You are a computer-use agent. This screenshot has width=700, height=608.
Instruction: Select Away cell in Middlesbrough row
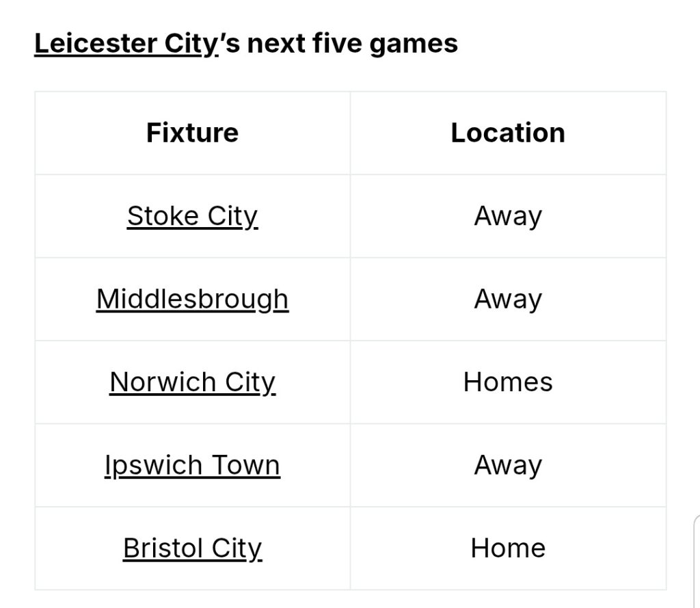point(508,300)
